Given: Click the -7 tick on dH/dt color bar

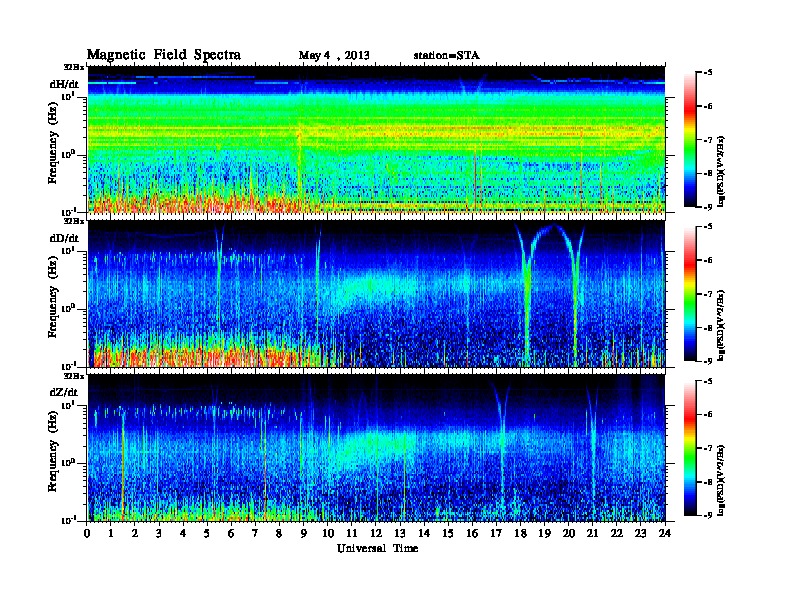Looking at the screenshot, I should [709, 140].
